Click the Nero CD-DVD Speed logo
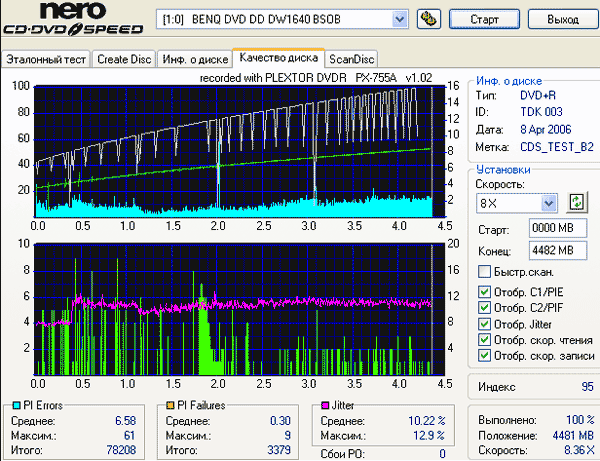Screen dimensions: 600x461 click(73, 19)
